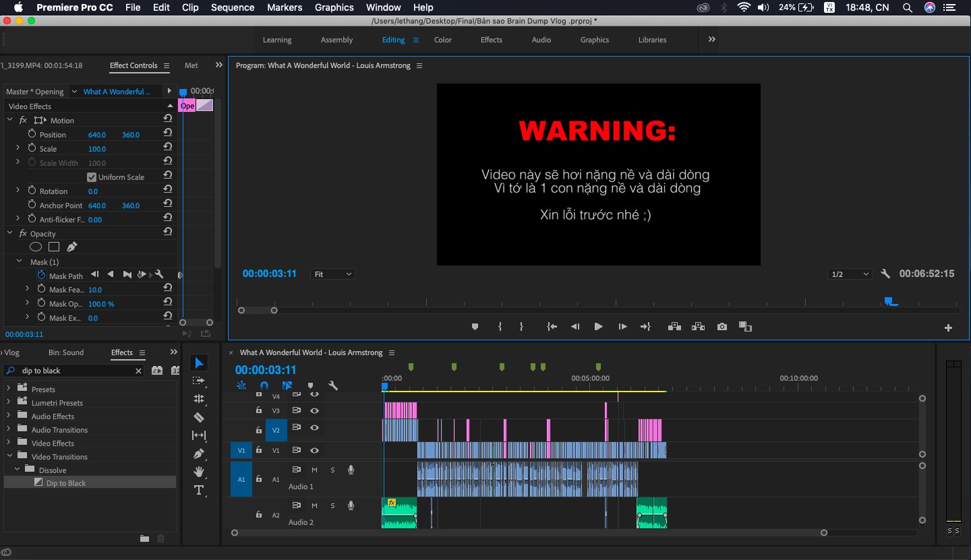This screenshot has width=971, height=560.
Task: Open Program monitor settings wrench
Action: click(885, 274)
